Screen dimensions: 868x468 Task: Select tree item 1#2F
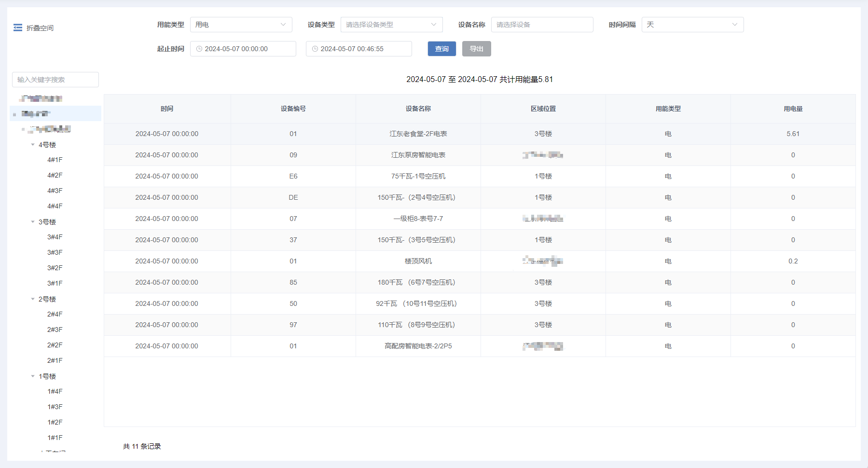(x=55, y=422)
